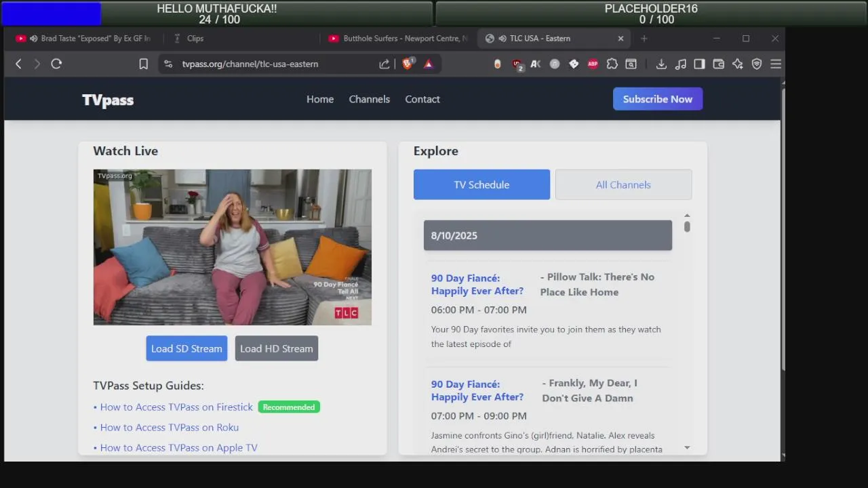The width and height of the screenshot is (868, 488).
Task: Open How to Access TVPass on Roku
Action: click(170, 428)
